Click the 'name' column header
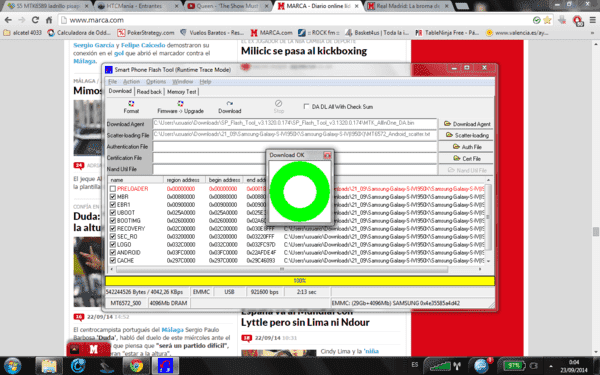Image resolution: width=600 pixels, height=375 pixels. coord(135,180)
